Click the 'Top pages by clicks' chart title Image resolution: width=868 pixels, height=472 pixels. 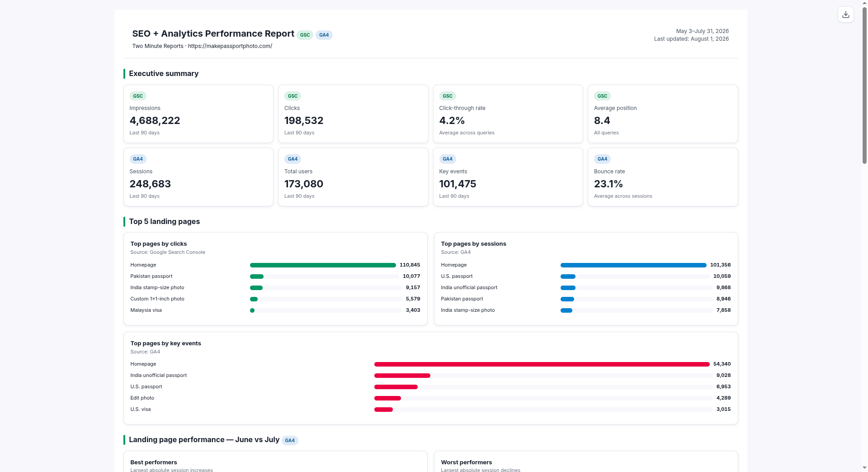click(159, 244)
